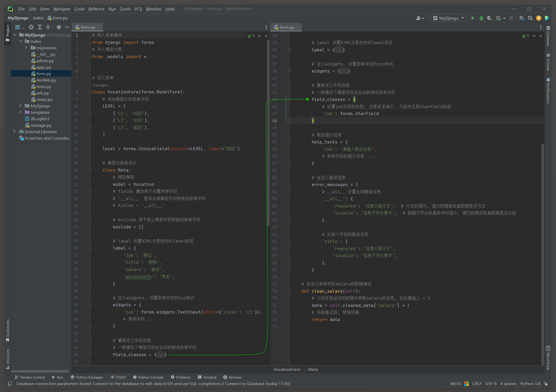Open right editor tab options menu
The image size is (556, 392).
click(541, 27)
